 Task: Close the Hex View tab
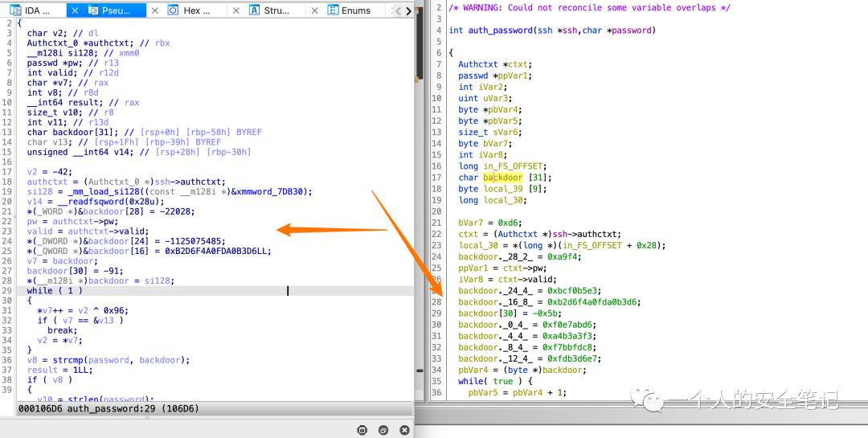(155, 10)
